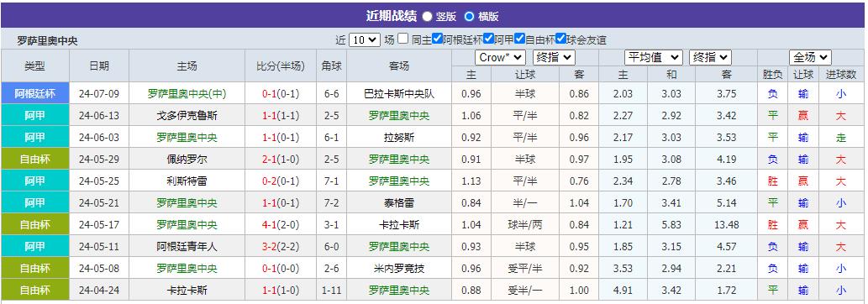This screenshot has width=868, height=304.
Task: Click the 罗萨里奥中央 team name above the table
Action: tap(48, 40)
